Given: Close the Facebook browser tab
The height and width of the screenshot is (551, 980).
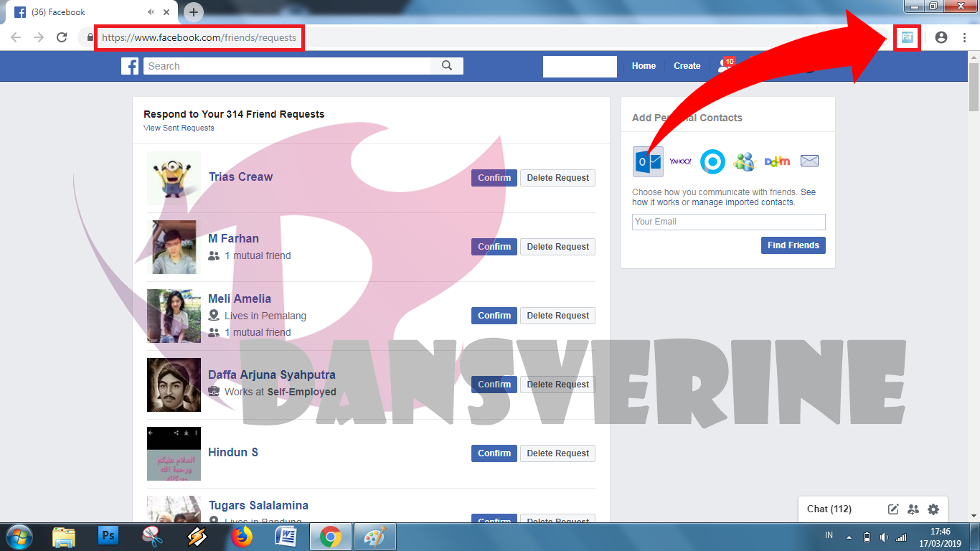Looking at the screenshot, I should click(x=167, y=12).
